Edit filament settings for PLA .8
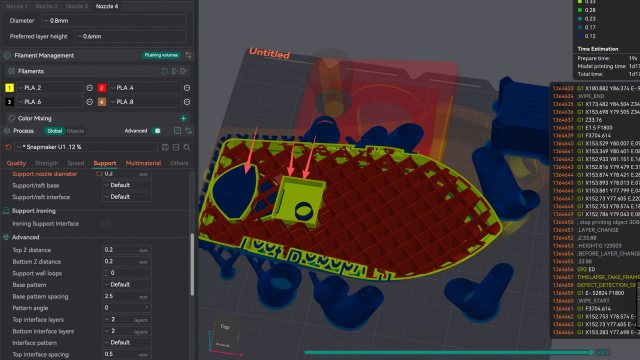The height and width of the screenshot is (360, 640). click(x=187, y=102)
